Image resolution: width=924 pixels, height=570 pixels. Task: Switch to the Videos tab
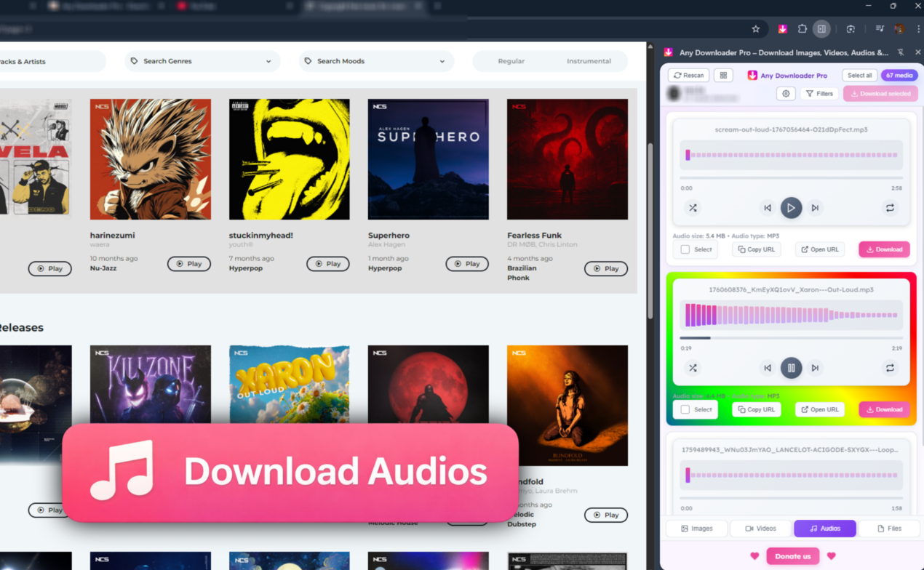760,529
